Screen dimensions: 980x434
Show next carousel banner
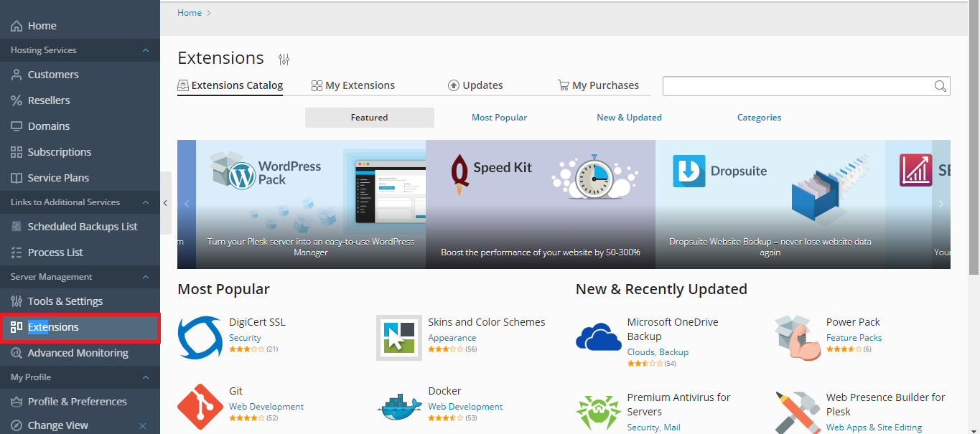coord(941,204)
